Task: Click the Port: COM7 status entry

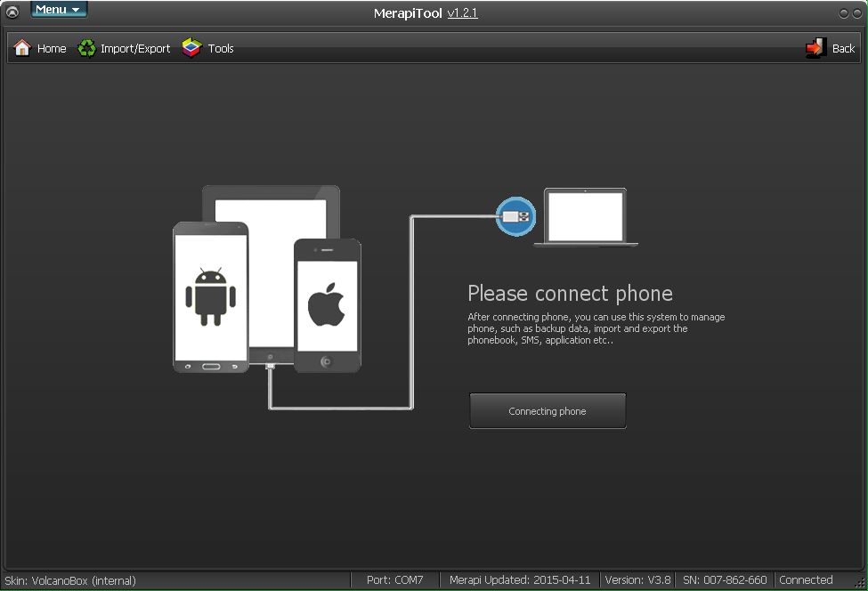Action: [x=394, y=580]
